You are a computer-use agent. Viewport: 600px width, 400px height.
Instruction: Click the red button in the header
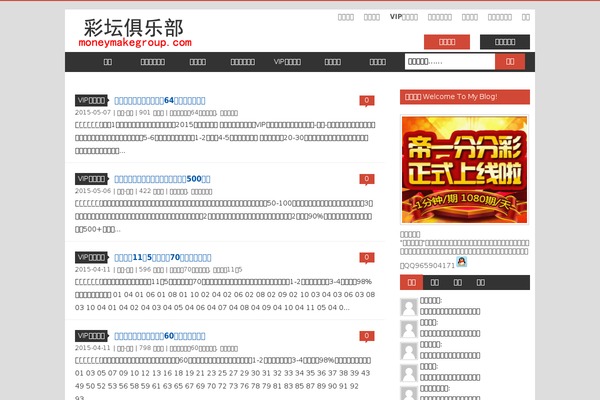click(447, 42)
